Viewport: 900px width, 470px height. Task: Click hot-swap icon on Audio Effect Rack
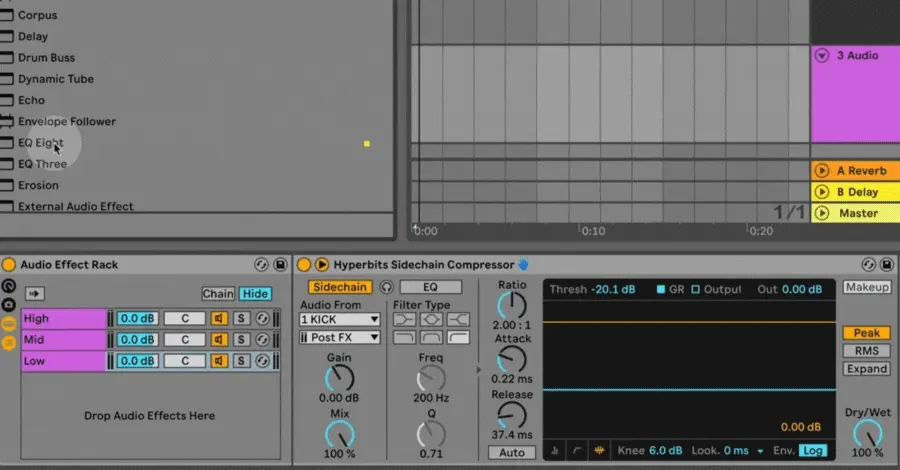(261, 265)
